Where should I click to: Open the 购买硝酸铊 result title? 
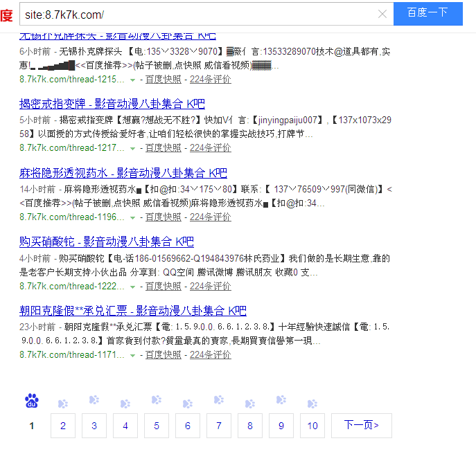(107, 242)
